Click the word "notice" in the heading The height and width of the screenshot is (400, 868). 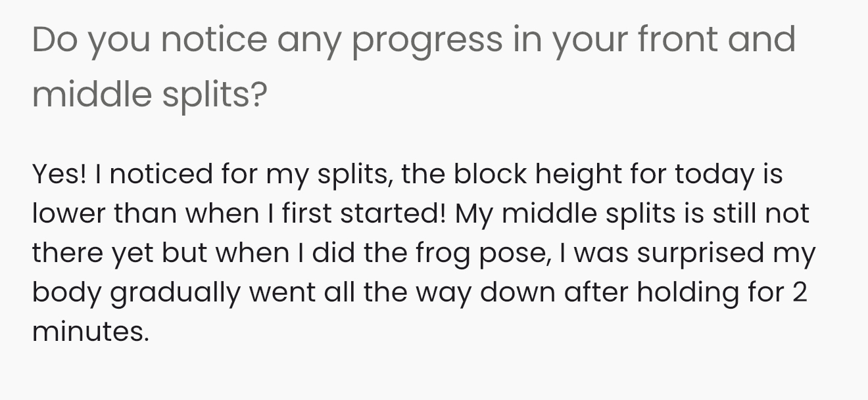point(214,38)
